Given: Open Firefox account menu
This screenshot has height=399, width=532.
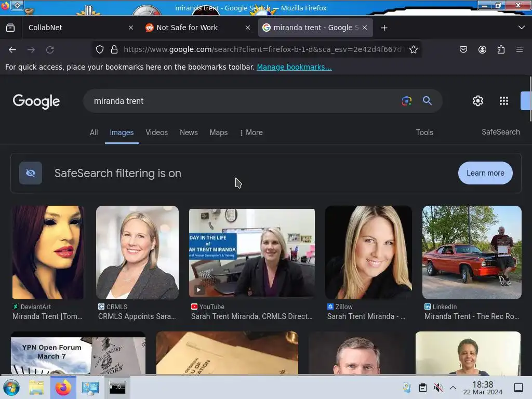Looking at the screenshot, I should (482, 49).
